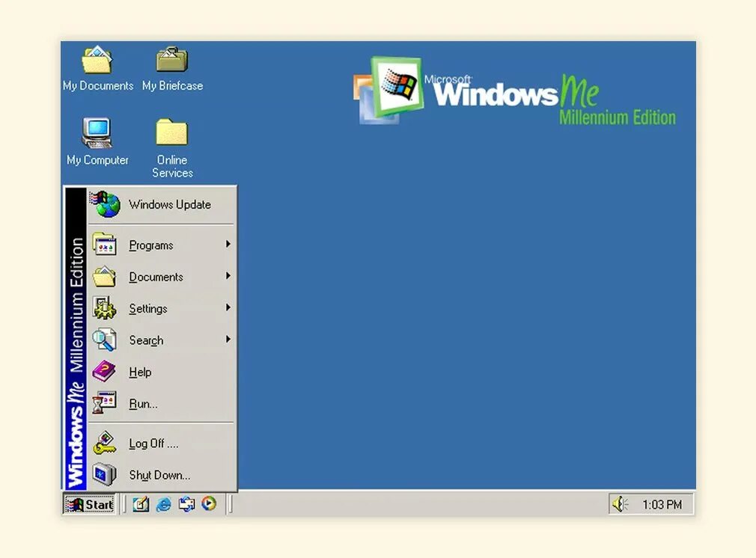This screenshot has height=558, width=756.
Task: Click the 1:03 PM taskbar clock
Action: [x=662, y=504]
